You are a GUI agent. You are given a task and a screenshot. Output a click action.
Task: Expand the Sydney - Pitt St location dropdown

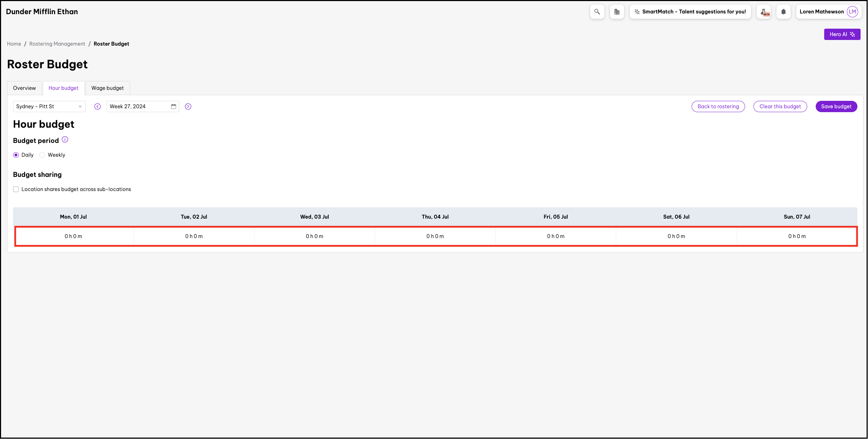49,106
